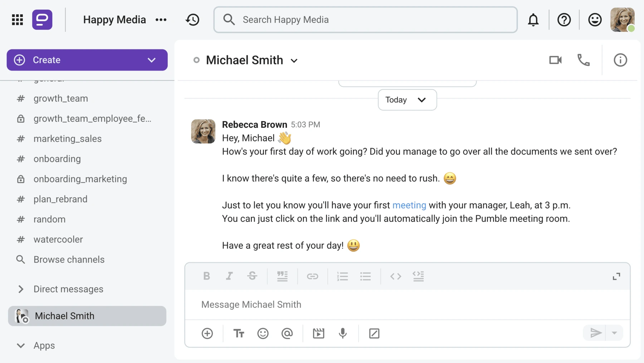The height and width of the screenshot is (363, 644).
Task: Open the history clock icon
Action: (x=192, y=20)
